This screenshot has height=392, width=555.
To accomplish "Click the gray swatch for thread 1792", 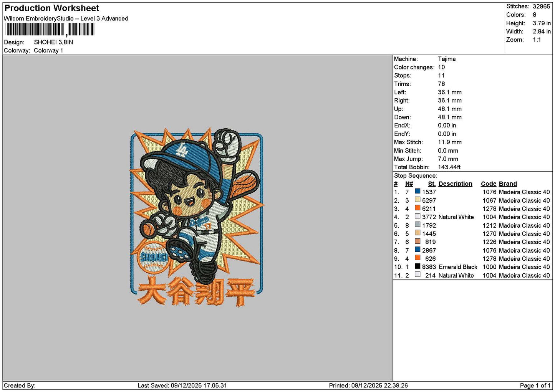I will 417,225.
